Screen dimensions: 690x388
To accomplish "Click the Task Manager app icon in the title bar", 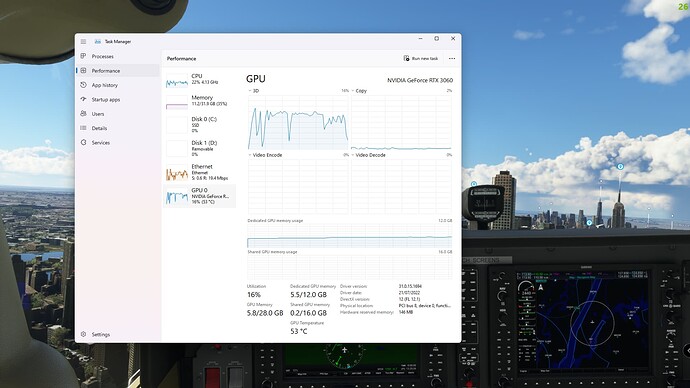I will [98, 41].
